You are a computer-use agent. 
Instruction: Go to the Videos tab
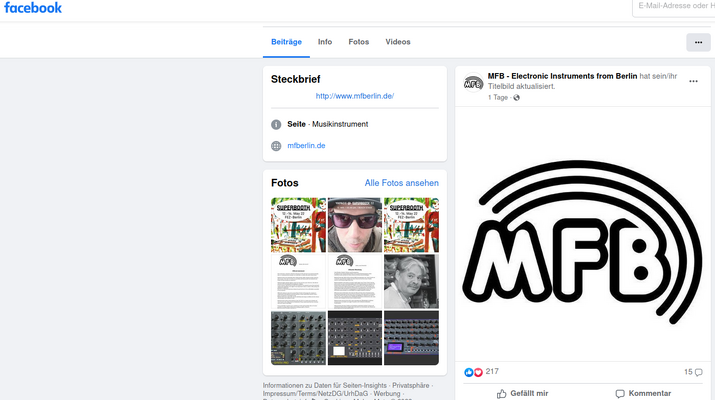click(x=398, y=42)
